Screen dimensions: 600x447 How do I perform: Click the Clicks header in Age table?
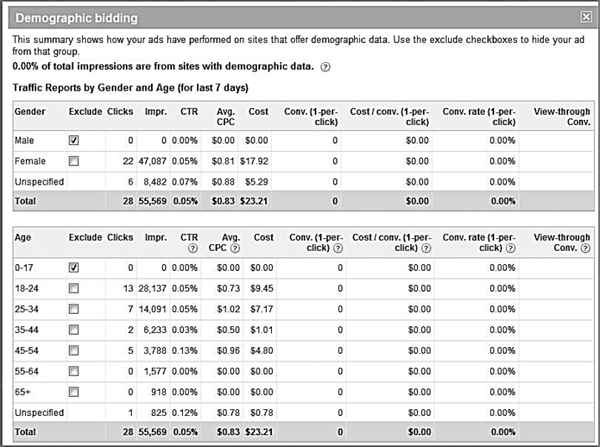[x=120, y=238]
